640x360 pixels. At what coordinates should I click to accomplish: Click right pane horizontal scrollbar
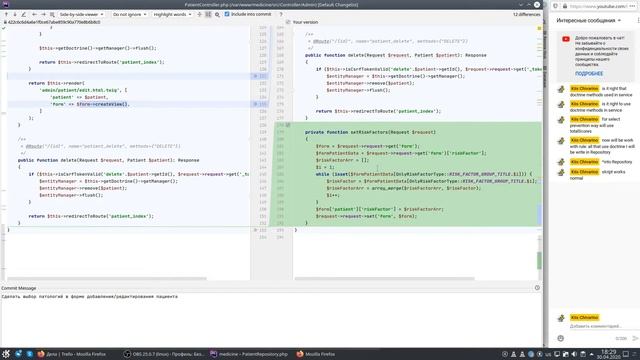(x=384, y=278)
